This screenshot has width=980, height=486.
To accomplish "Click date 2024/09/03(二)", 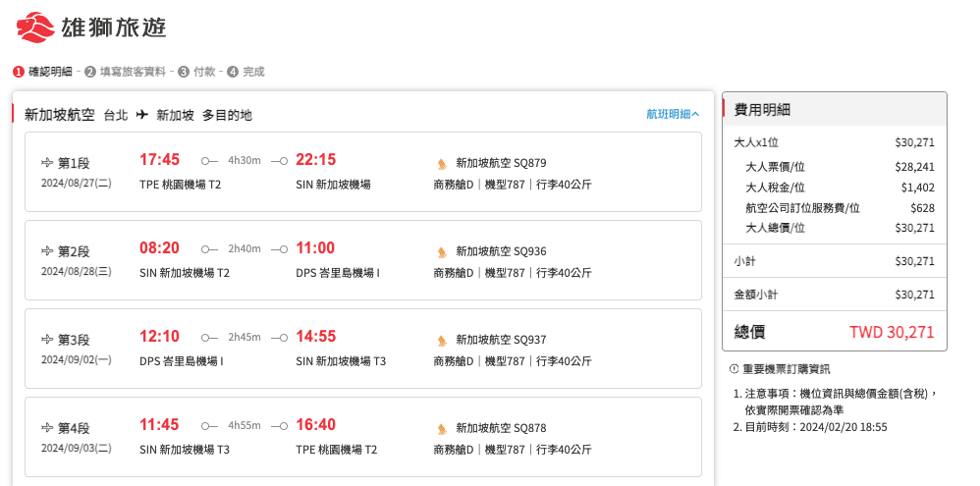I will (x=77, y=448).
